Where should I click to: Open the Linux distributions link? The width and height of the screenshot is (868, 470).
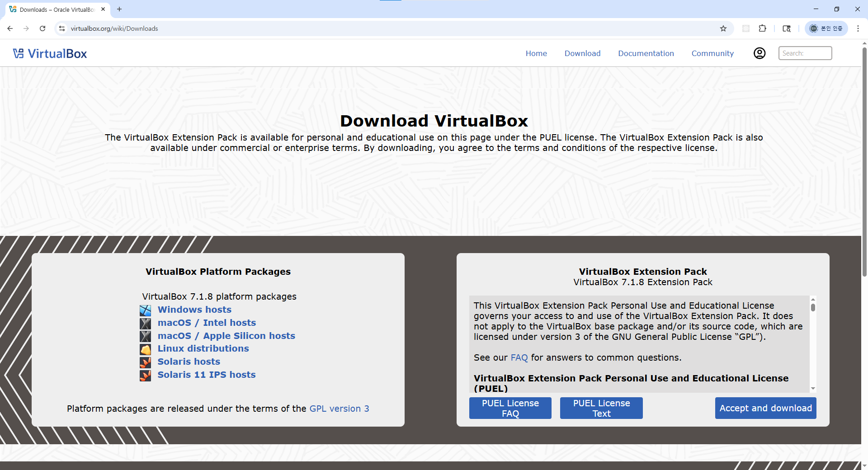[x=203, y=348]
